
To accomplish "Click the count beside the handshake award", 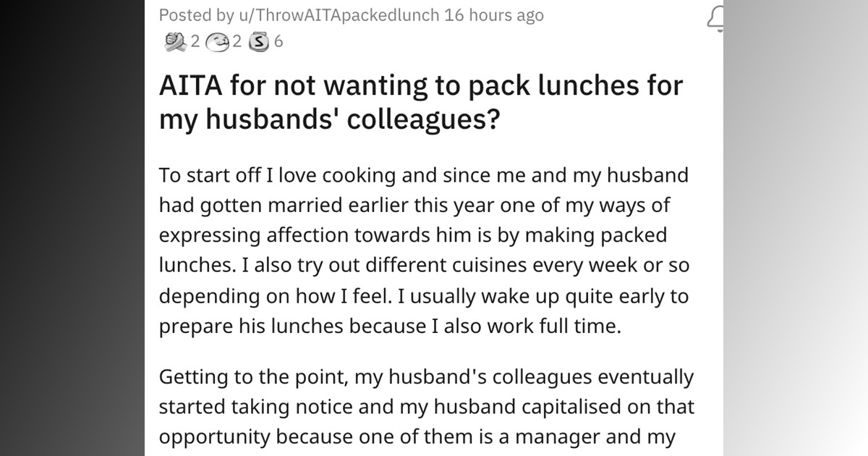I will click(x=195, y=42).
